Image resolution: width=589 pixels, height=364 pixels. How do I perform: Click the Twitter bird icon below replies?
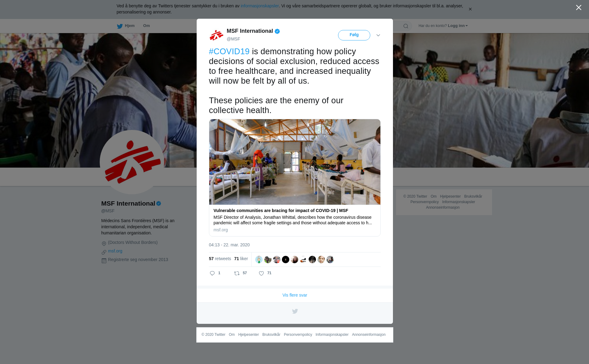click(295, 311)
